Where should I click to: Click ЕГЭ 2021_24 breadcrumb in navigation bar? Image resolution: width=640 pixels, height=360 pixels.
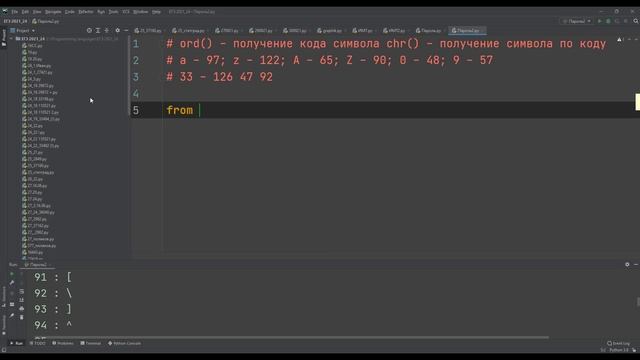point(16,21)
